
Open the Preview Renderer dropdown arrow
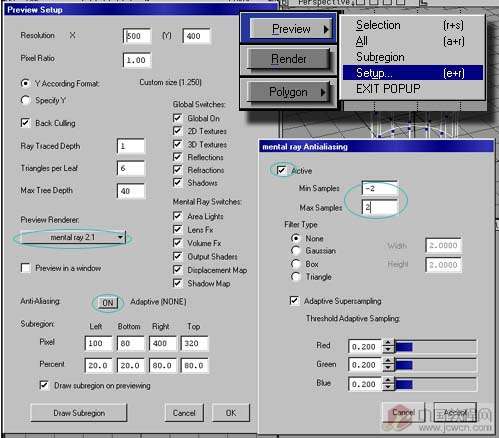pos(120,237)
